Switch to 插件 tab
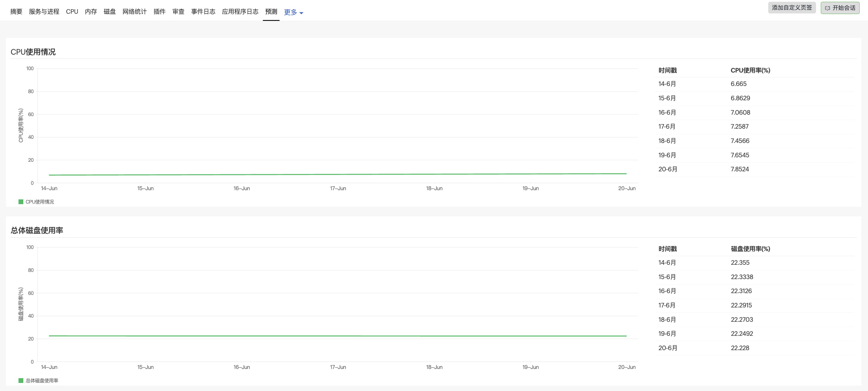The image size is (868, 391). (160, 12)
